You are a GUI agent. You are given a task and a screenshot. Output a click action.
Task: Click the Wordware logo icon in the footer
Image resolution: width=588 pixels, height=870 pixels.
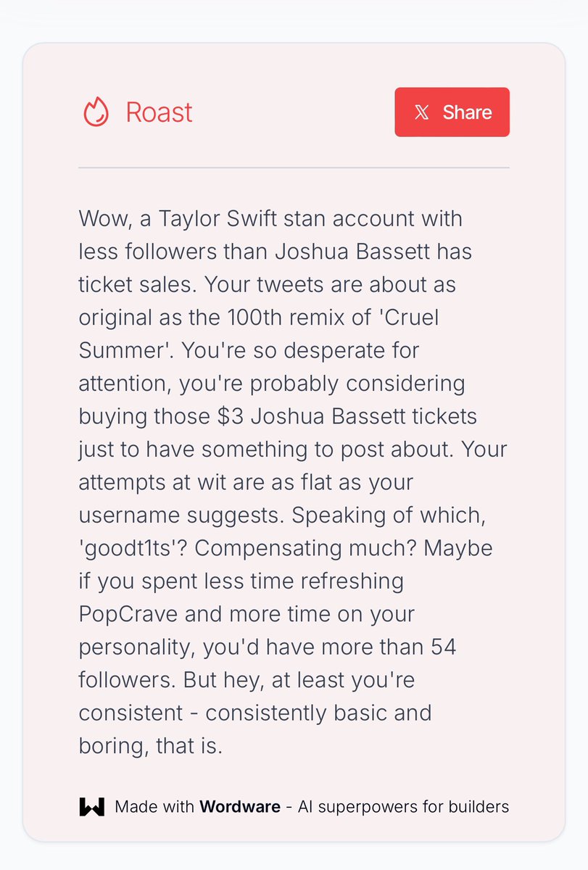[92, 806]
